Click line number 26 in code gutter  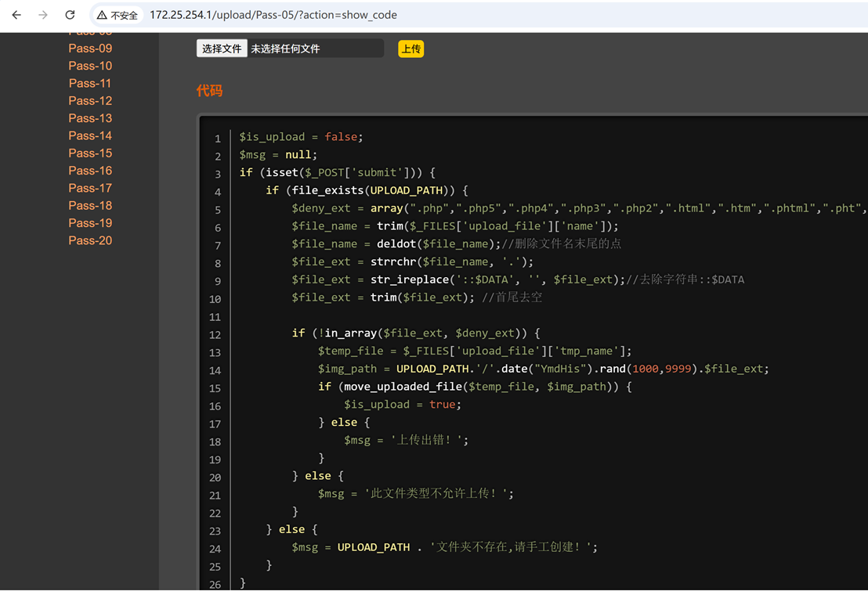[x=215, y=585]
